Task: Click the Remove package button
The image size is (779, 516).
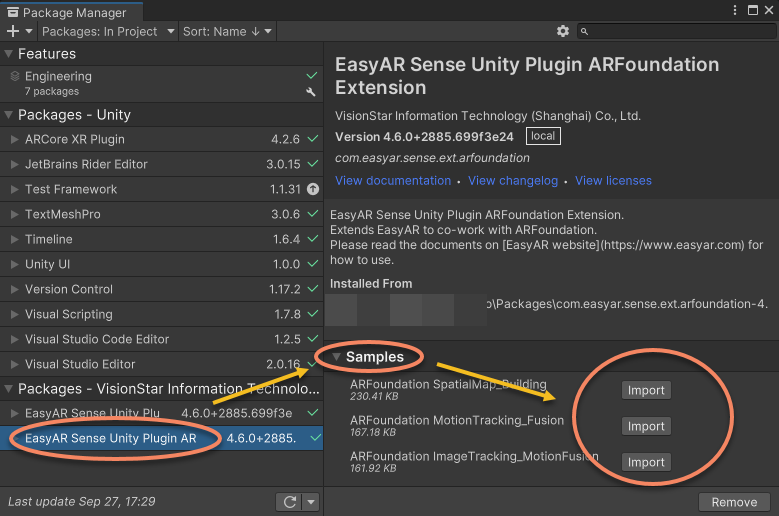Action: (x=734, y=502)
